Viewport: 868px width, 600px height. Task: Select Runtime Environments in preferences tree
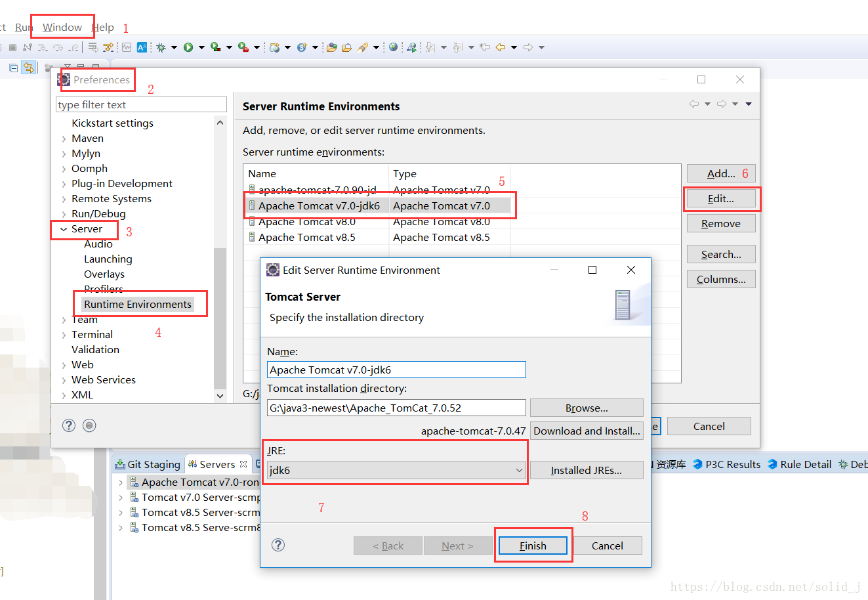[138, 304]
